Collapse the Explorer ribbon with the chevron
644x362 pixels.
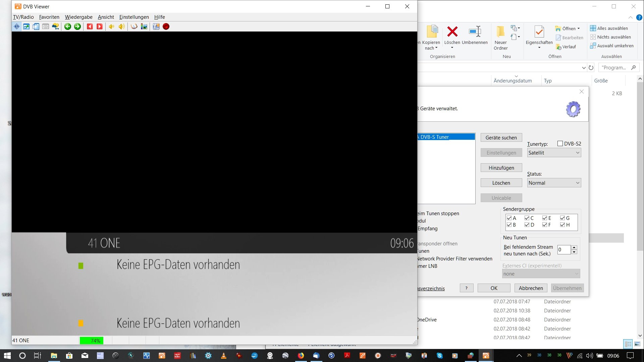pos(631,17)
